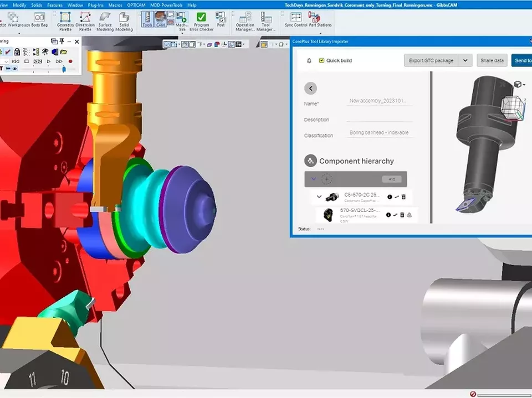Screen dimensions: 532x398
Task: Click the notification bell icon
Action: coord(309,60)
